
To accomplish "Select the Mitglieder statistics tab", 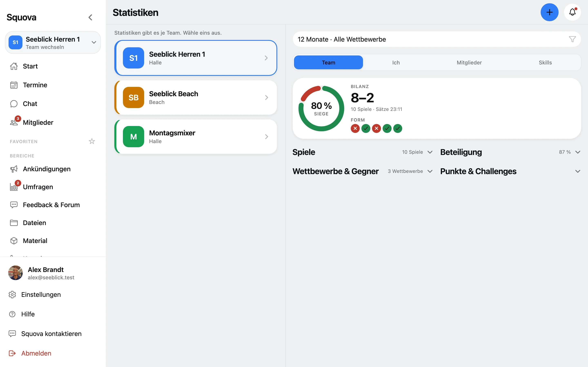I will pyautogui.click(x=469, y=63).
